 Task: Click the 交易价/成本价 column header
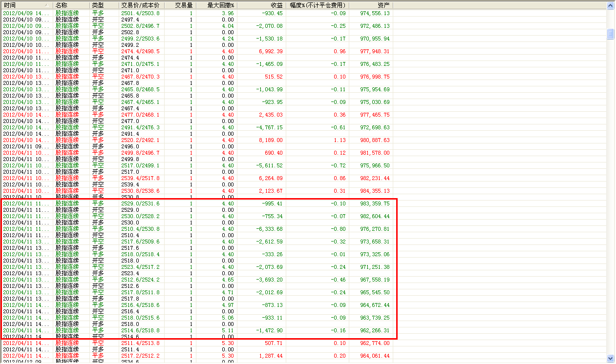(x=140, y=5)
